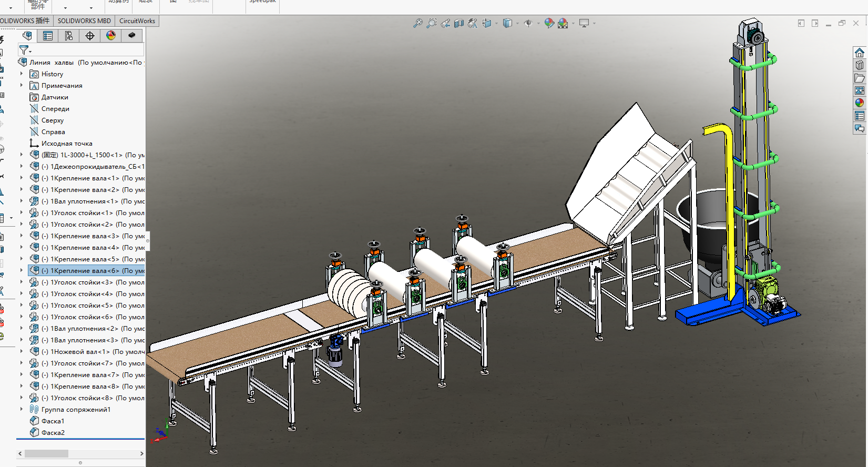Open the Appearances color ball in the task pane
The height and width of the screenshot is (467, 868).
pyautogui.click(x=860, y=103)
